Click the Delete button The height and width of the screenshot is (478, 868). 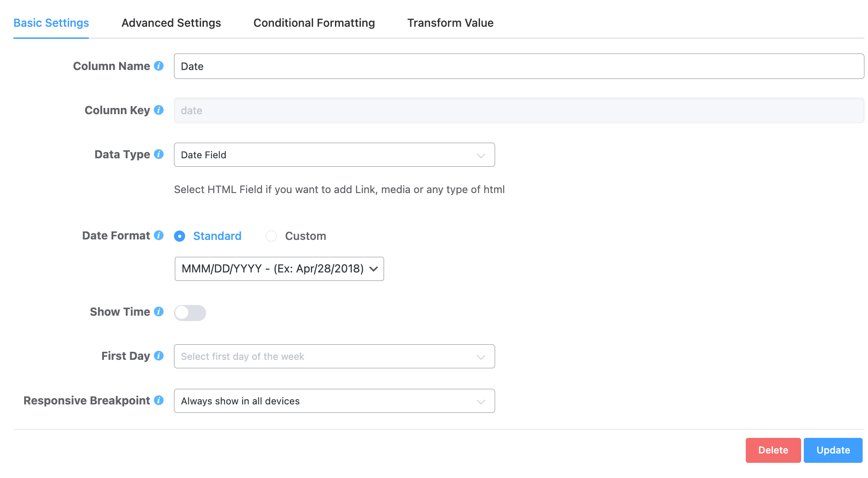[x=773, y=450]
